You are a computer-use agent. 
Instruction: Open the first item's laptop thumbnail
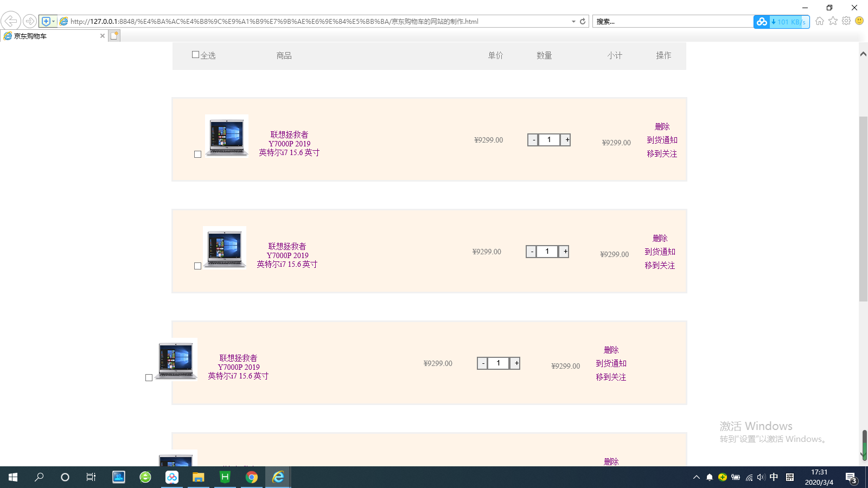227,136
